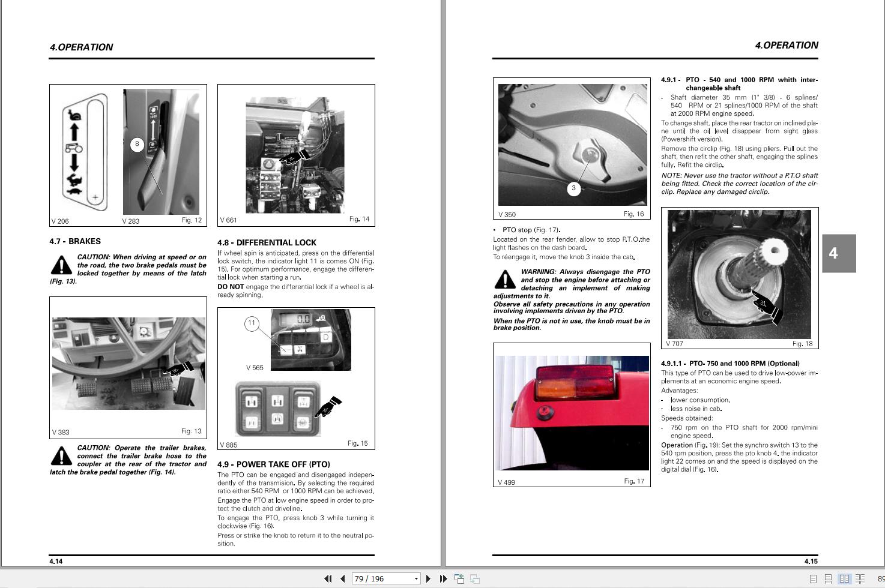Click the callout number 11 in Fig. 15
The image size is (885, 588).
click(252, 323)
